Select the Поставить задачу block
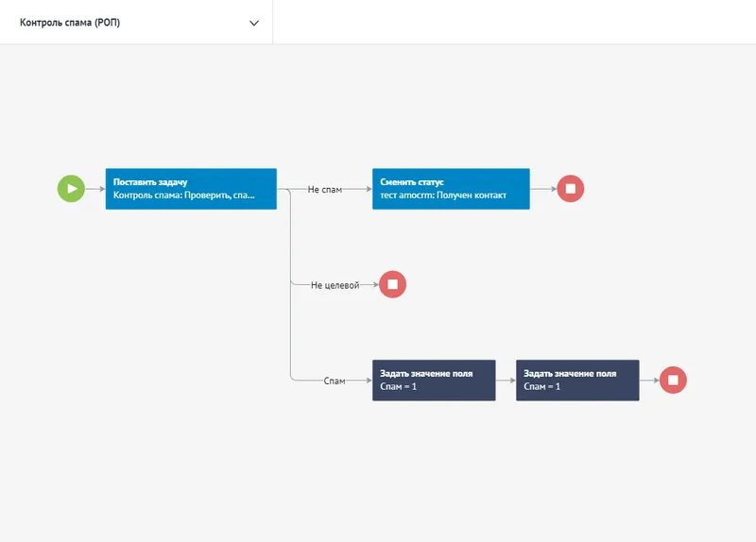The height and width of the screenshot is (542, 756). click(191, 189)
